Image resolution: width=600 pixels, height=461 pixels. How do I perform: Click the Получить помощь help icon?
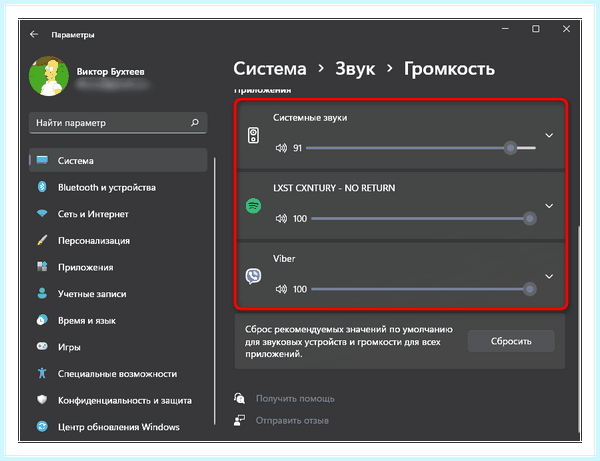pos(240,398)
